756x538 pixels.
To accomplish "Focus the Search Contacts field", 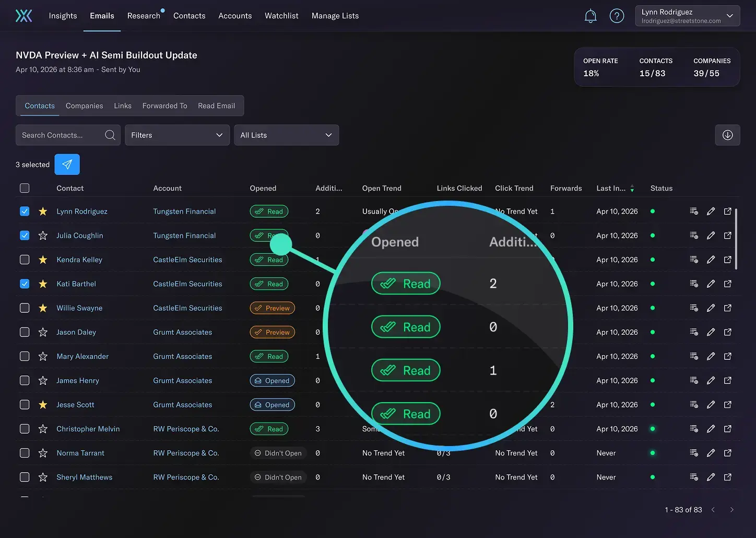I will pyautogui.click(x=68, y=135).
